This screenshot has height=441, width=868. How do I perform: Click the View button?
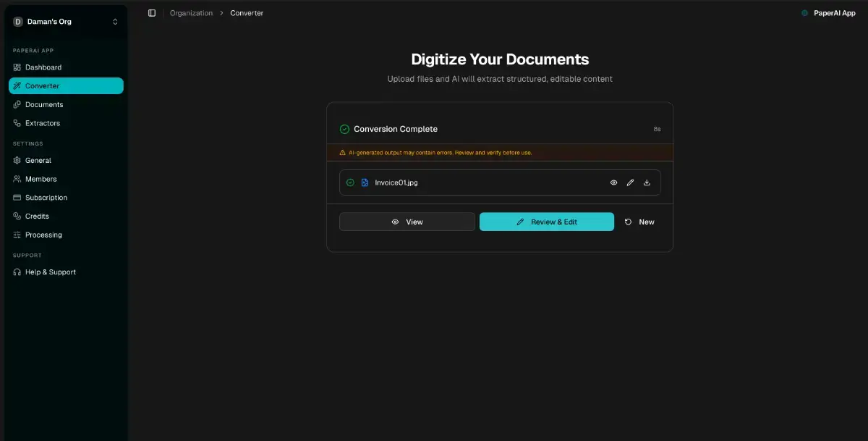407,222
